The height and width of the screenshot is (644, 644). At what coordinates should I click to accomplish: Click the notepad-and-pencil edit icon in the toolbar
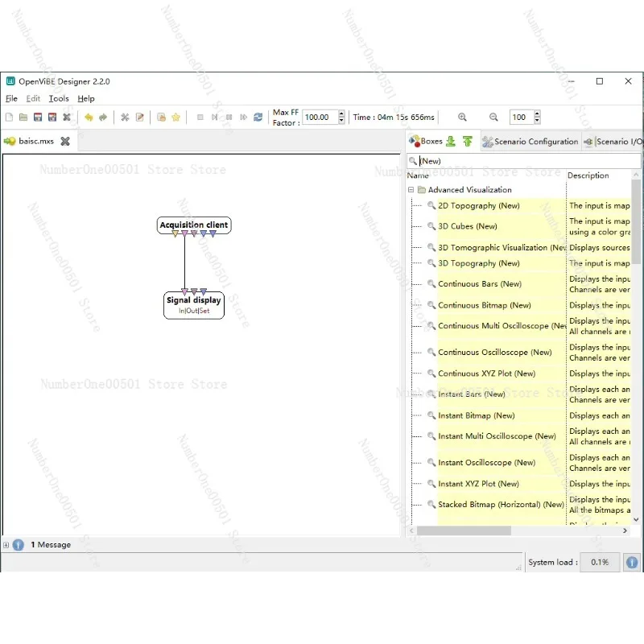[x=139, y=117]
